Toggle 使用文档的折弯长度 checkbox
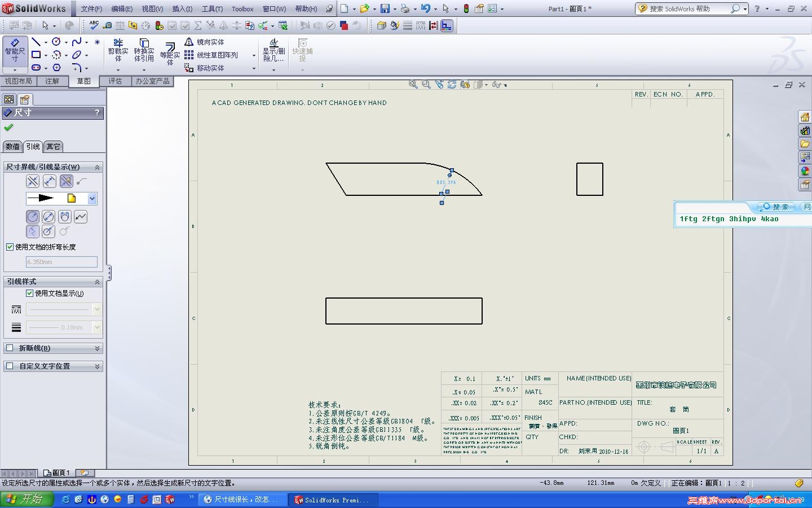This screenshot has height=508, width=812. pos(10,247)
